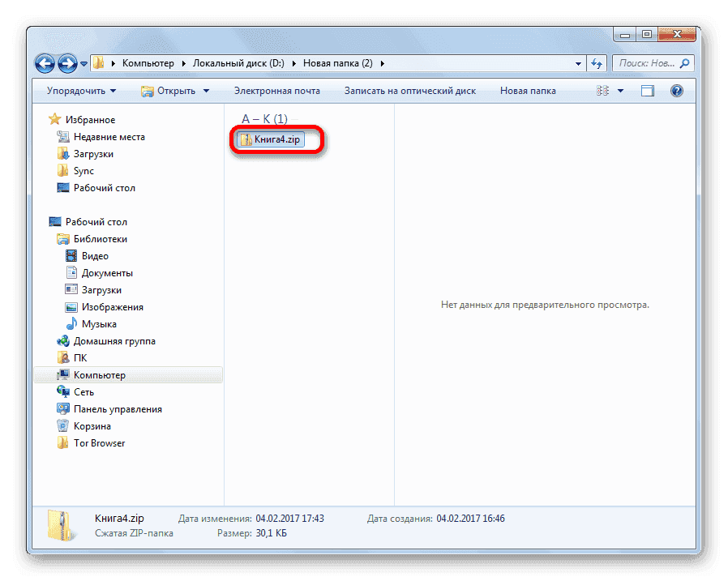
Task: Create folder with Новая папка button
Action: coord(528,91)
